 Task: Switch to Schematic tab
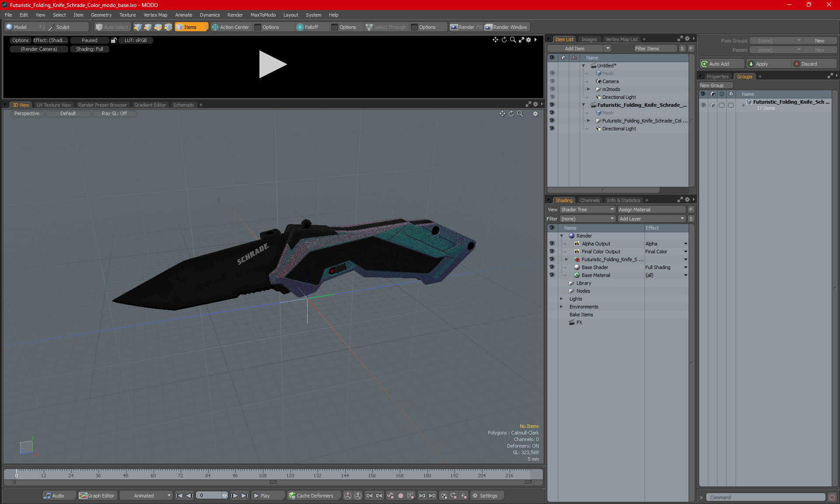tap(184, 105)
